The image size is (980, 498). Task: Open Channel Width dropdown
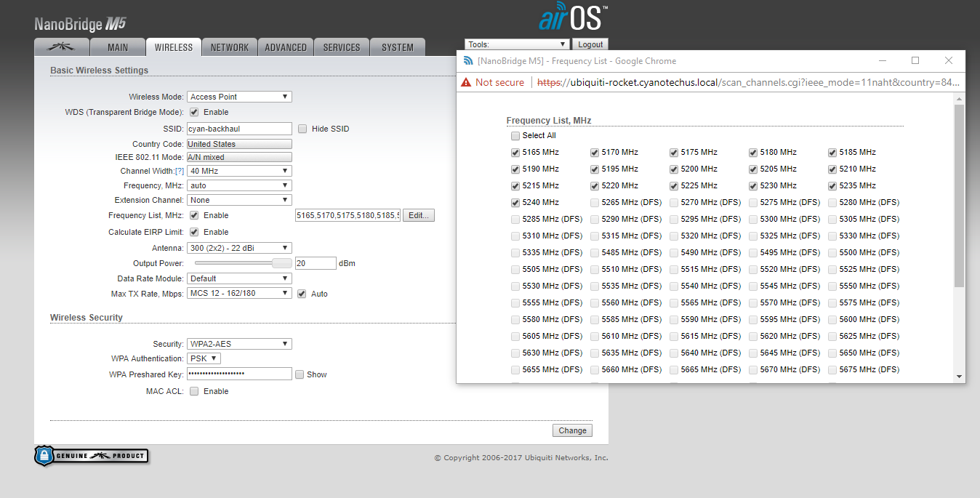pyautogui.click(x=239, y=171)
